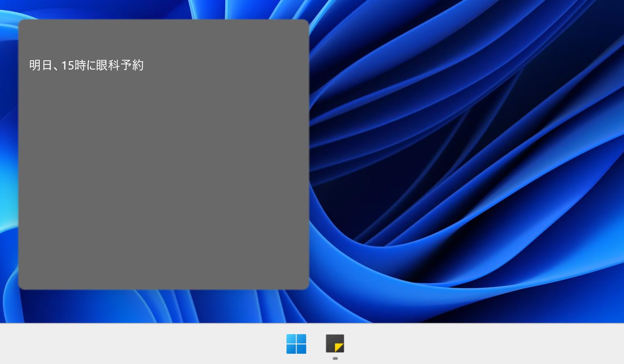Click the empty center of the gray note
624x364 pixels.
click(163, 177)
